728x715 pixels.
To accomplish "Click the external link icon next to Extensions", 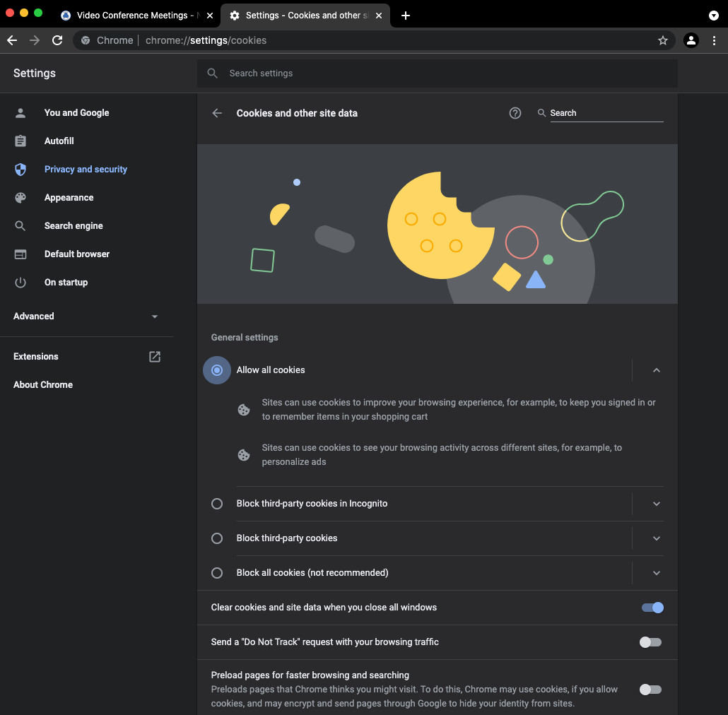I will [x=155, y=357].
